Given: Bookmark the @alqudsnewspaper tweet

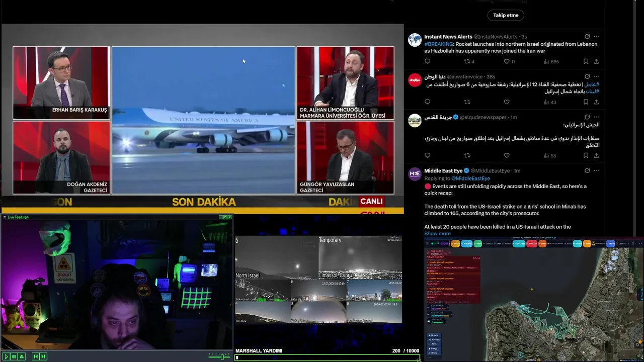Looking at the screenshot, I should (586, 155).
